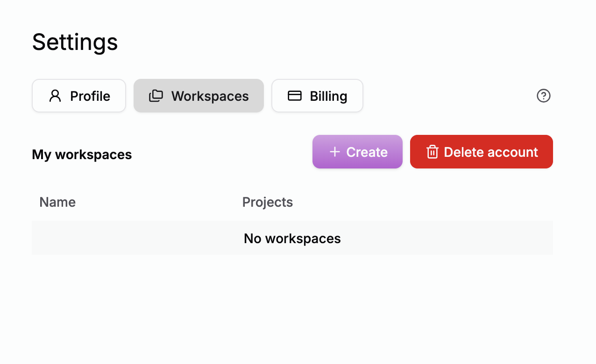Click the trash can icon

pos(432,152)
